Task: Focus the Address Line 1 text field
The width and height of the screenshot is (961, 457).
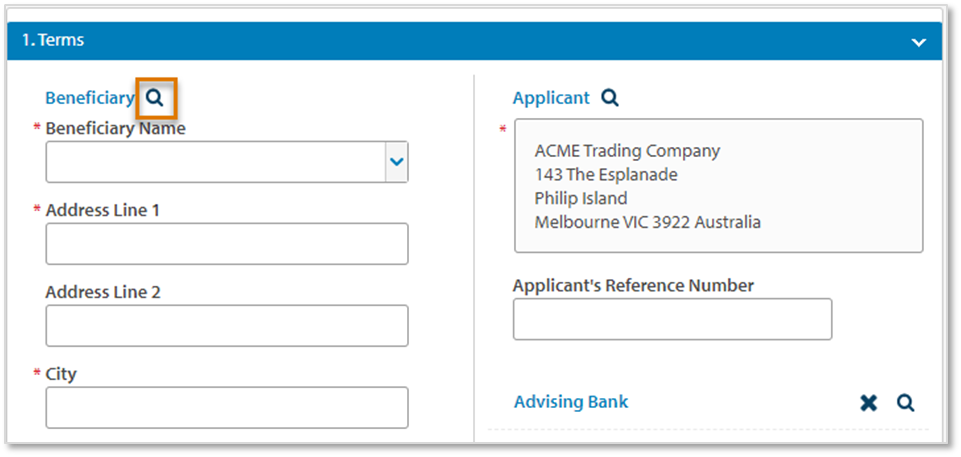Action: coord(227,244)
